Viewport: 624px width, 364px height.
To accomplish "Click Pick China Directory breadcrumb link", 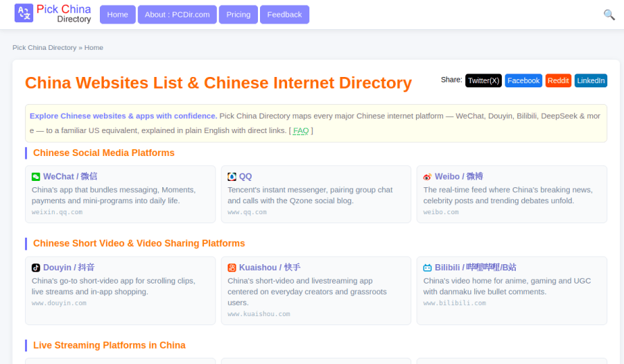I will pos(44,48).
